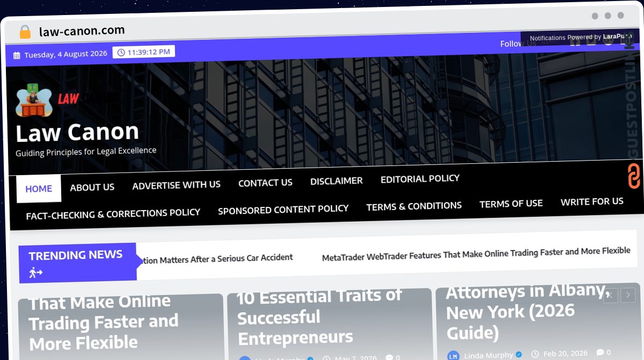Click the 11:39:12 PM clock badge
Screen dimensions: 644x360
click(143, 52)
